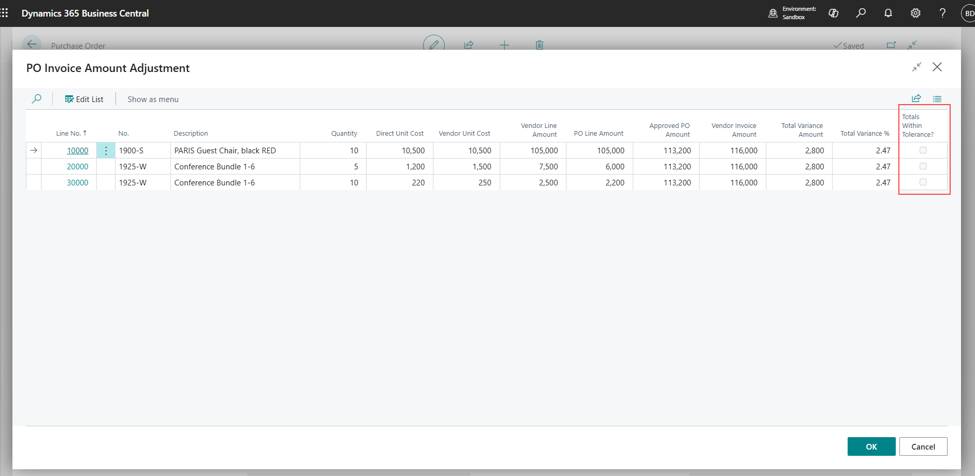Click the list view options icon
This screenshot has height=476, width=975.
pyautogui.click(x=937, y=99)
